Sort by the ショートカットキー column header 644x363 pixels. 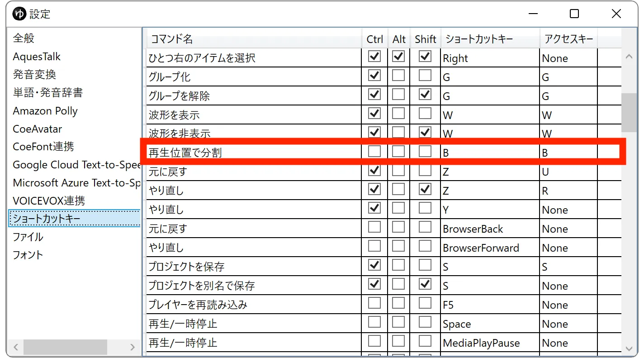pos(490,39)
